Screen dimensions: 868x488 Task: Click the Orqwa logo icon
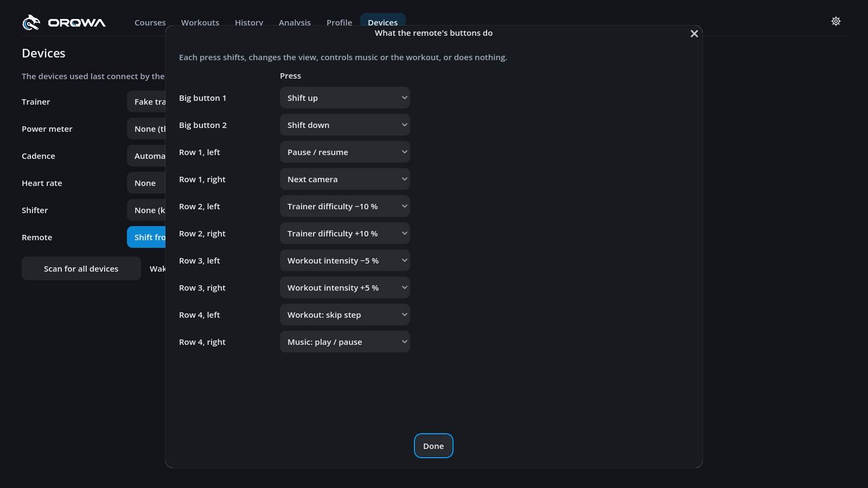31,22
